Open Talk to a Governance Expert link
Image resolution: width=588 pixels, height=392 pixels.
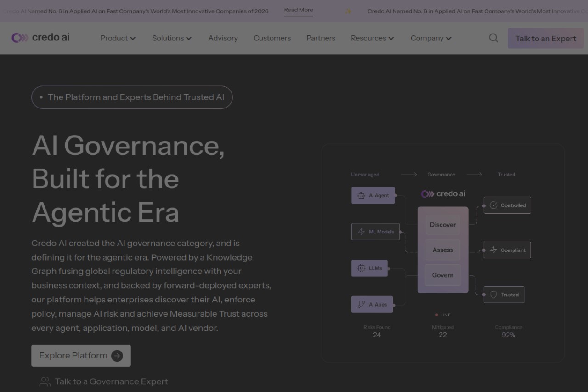(x=112, y=381)
